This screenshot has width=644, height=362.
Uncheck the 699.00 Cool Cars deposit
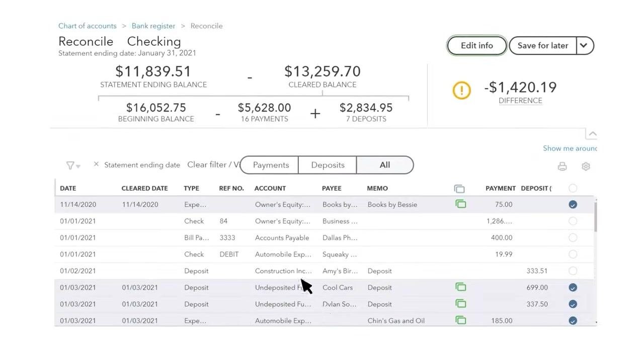tap(573, 288)
